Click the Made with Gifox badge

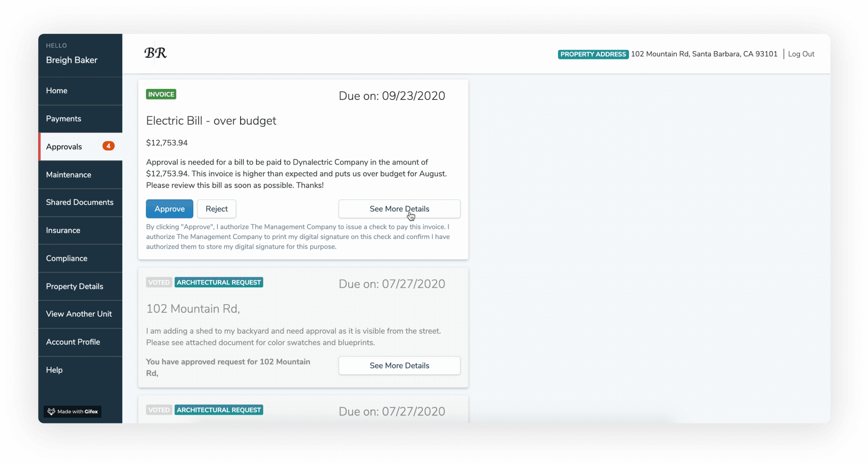tap(72, 411)
